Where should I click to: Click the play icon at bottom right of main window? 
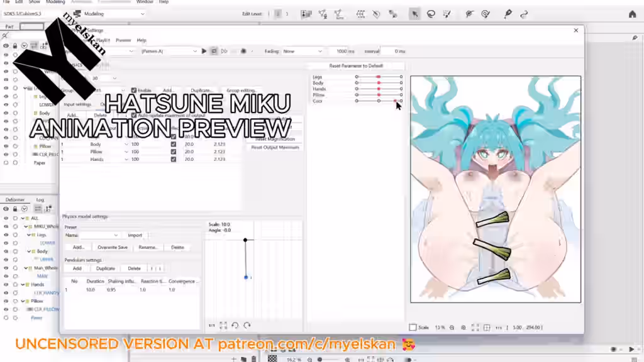[631, 349]
